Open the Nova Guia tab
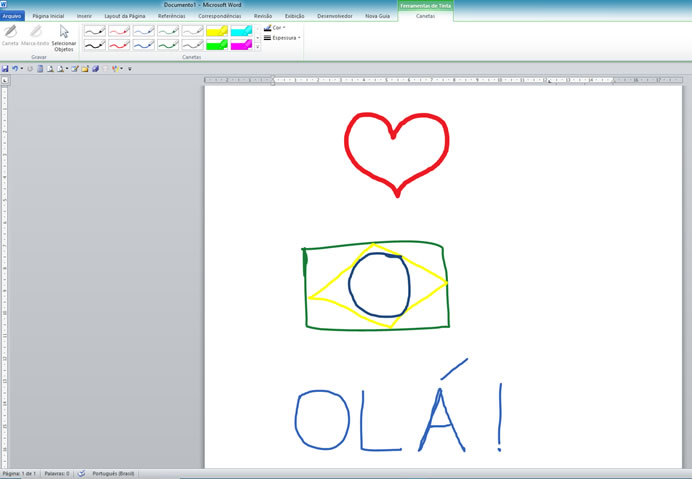Image resolution: width=692 pixels, height=479 pixels. (x=377, y=16)
